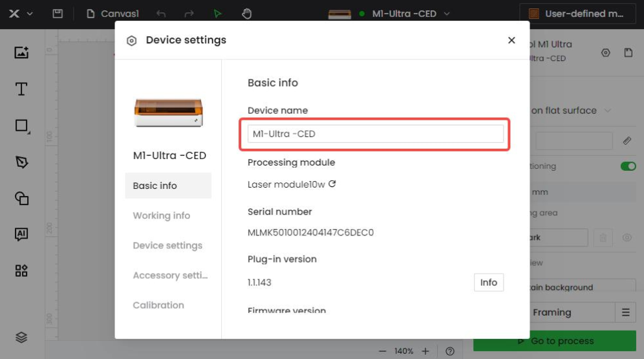Toggle the green positioning switch
Image resolution: width=644 pixels, height=359 pixels.
click(628, 166)
